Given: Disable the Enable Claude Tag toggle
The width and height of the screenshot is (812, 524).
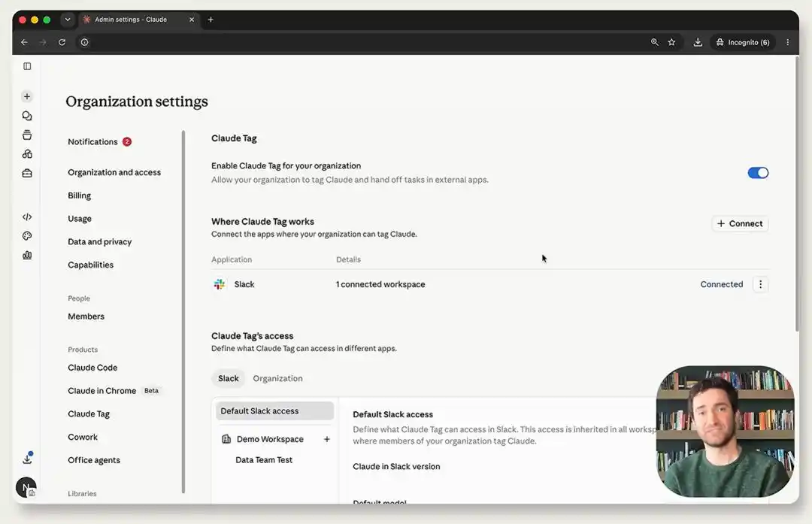Looking at the screenshot, I should [758, 173].
